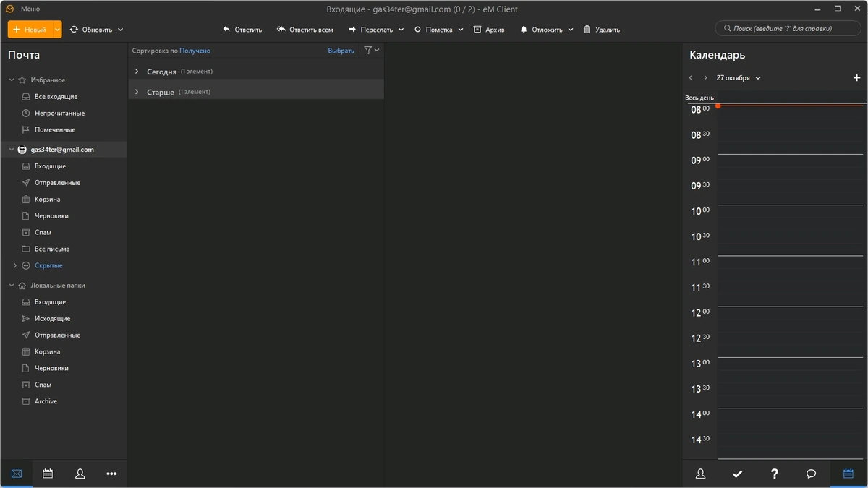
Task: Open more sections with the three-dots icon
Action: point(111,474)
